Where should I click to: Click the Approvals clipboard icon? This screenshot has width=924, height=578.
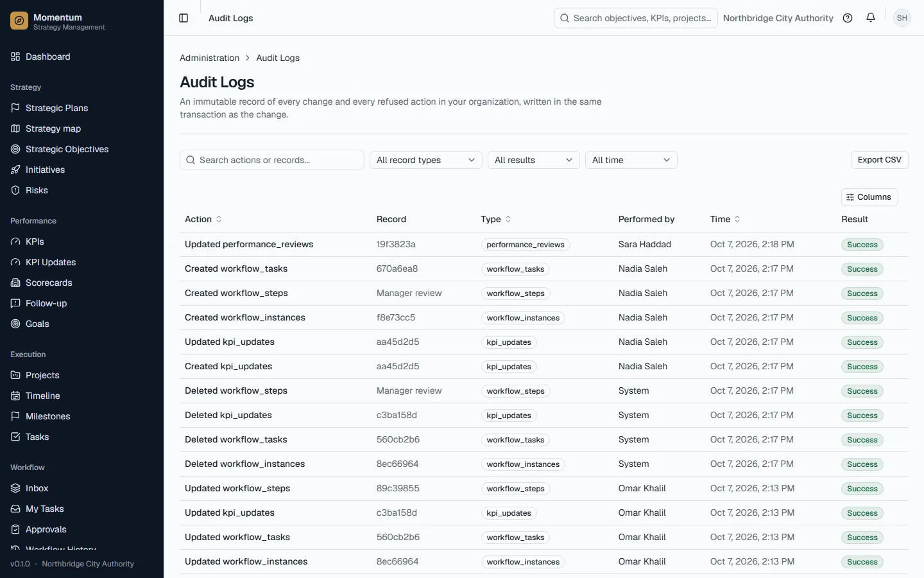pyautogui.click(x=15, y=529)
